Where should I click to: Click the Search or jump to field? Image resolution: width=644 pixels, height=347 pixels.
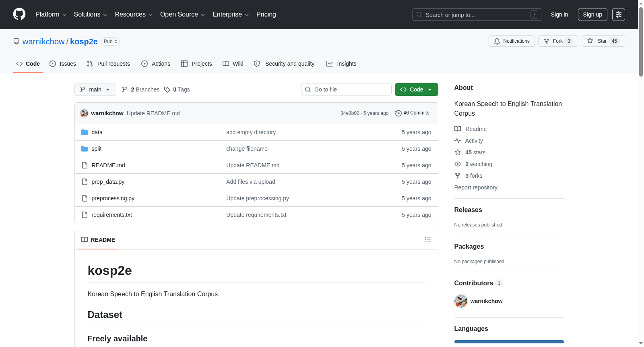(477, 15)
